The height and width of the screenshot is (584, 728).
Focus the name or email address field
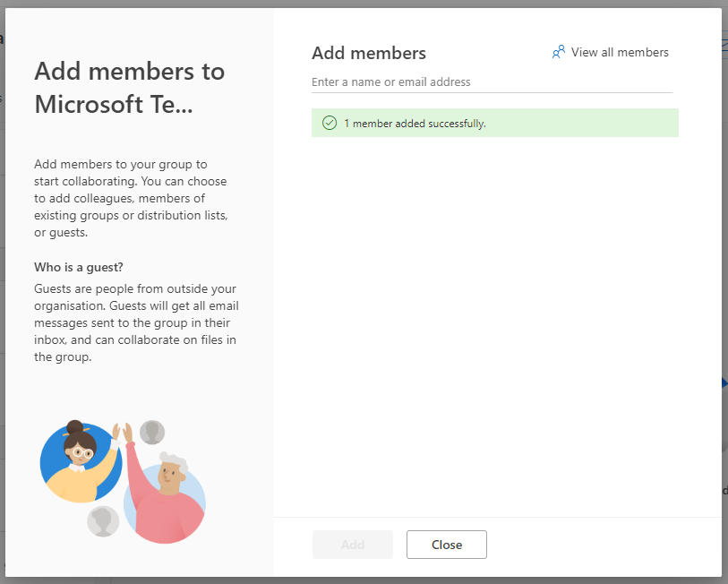[492, 82]
